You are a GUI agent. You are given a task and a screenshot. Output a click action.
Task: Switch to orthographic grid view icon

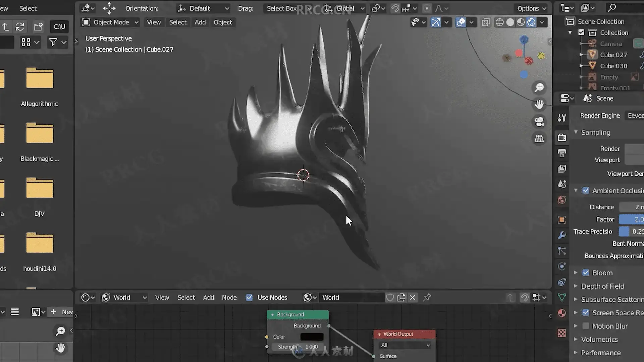click(539, 138)
